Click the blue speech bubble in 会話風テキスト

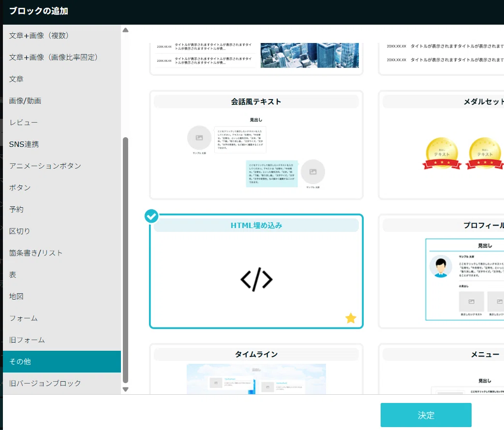(x=272, y=174)
